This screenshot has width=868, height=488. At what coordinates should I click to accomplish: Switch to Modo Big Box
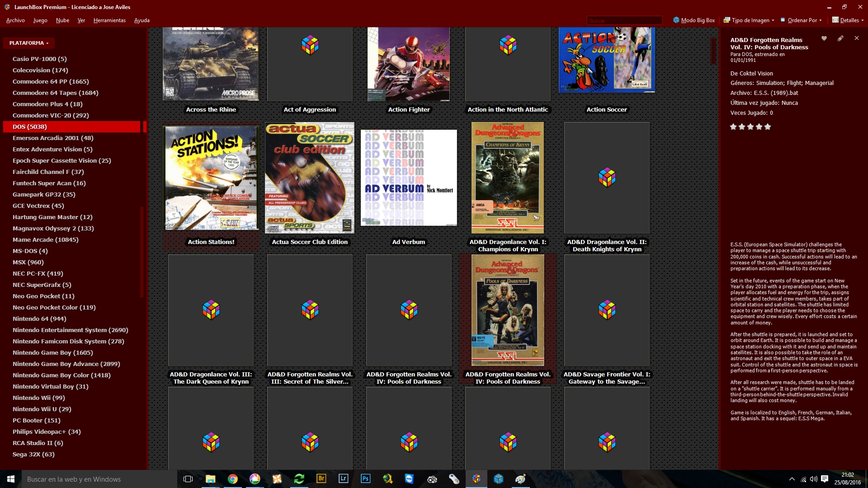coord(694,20)
